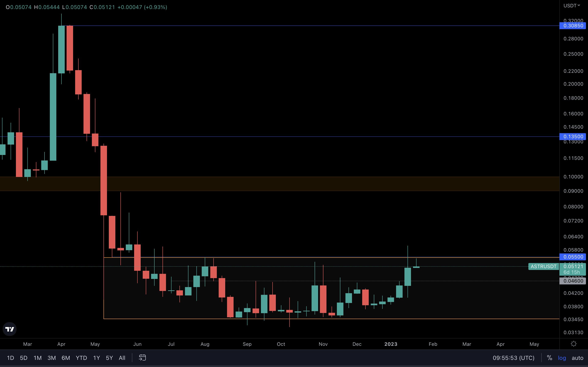Switch to the 1M range
The height and width of the screenshot is (367, 588).
pos(37,358)
